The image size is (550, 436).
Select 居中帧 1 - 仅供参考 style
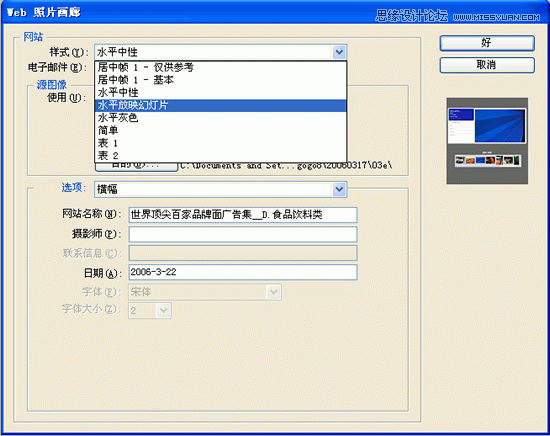click(220, 67)
